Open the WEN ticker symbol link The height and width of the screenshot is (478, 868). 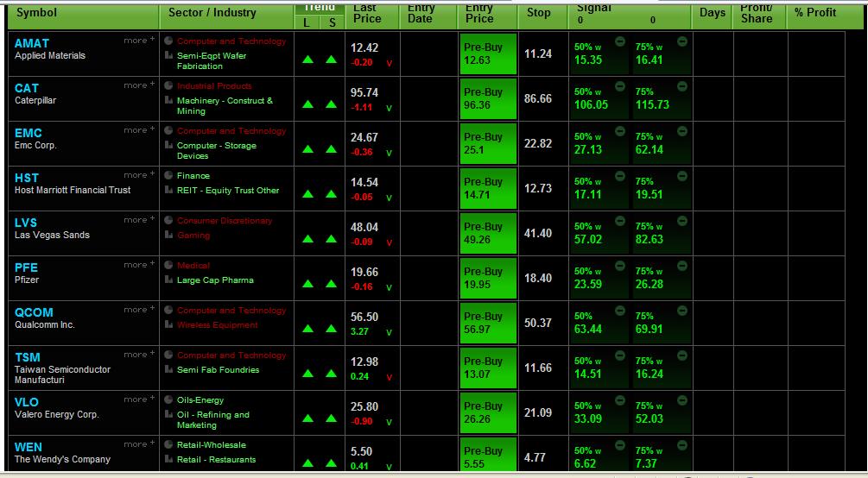(x=29, y=446)
